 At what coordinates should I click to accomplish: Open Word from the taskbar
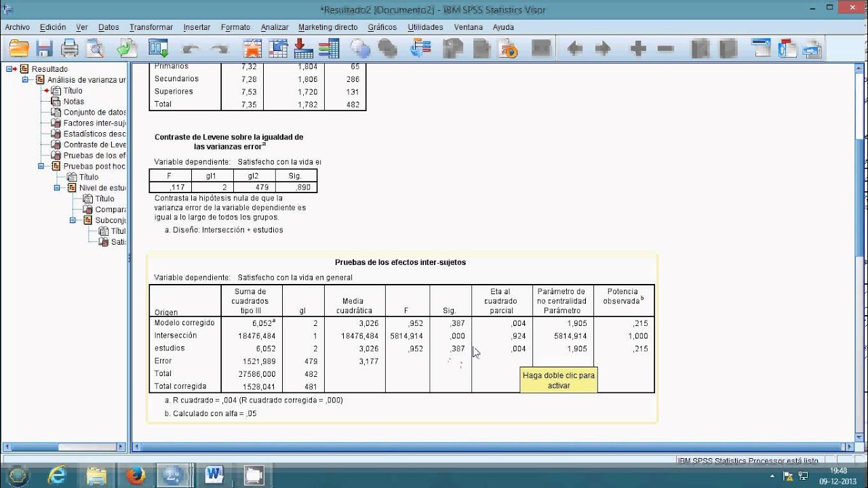click(214, 476)
